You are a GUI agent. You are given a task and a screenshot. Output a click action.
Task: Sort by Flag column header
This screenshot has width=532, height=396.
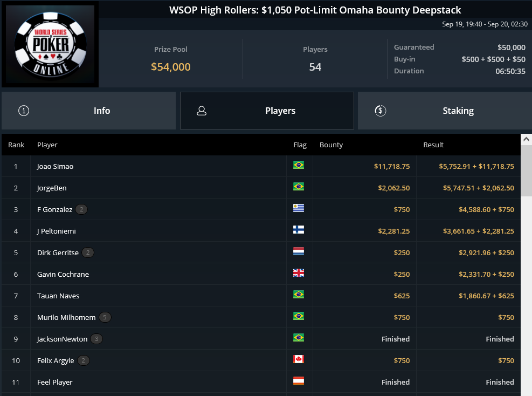click(300, 145)
